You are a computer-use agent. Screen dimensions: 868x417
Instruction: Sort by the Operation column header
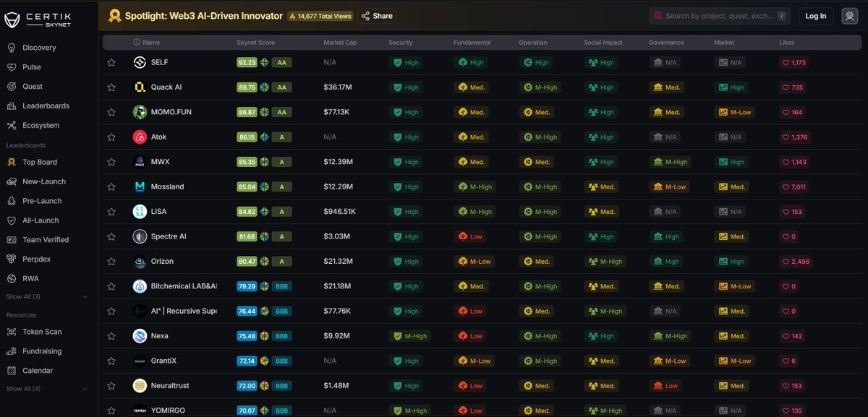click(x=533, y=43)
